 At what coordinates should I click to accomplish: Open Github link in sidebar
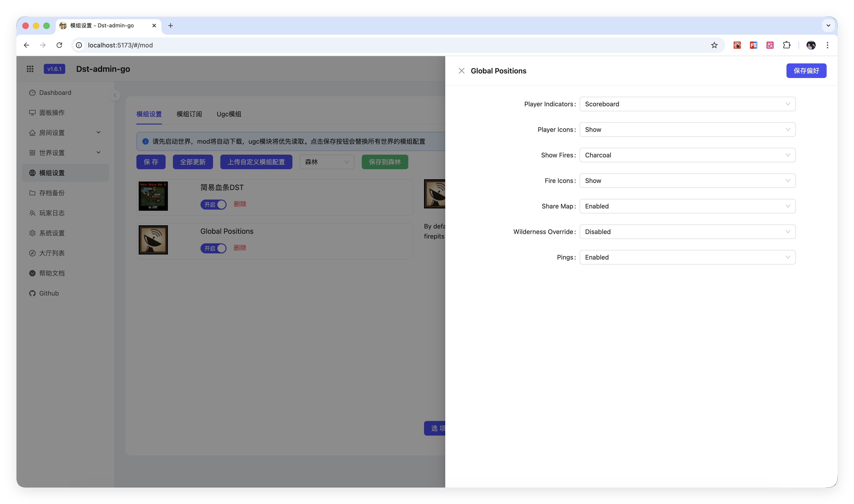point(65,293)
